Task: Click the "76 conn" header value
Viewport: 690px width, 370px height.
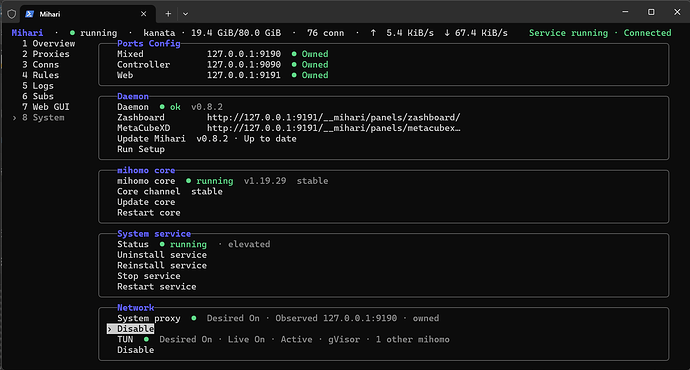Action: click(326, 33)
